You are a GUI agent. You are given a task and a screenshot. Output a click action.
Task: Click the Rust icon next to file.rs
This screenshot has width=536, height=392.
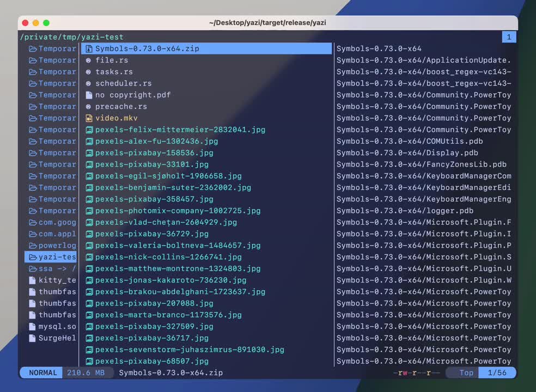pyautogui.click(x=89, y=60)
